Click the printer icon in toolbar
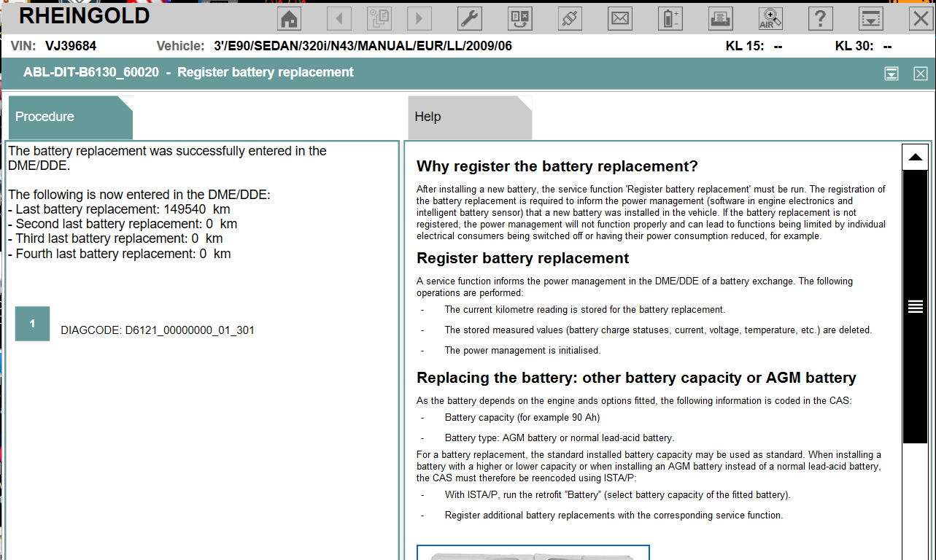Viewport: 936px width, 560px height. 720,18
